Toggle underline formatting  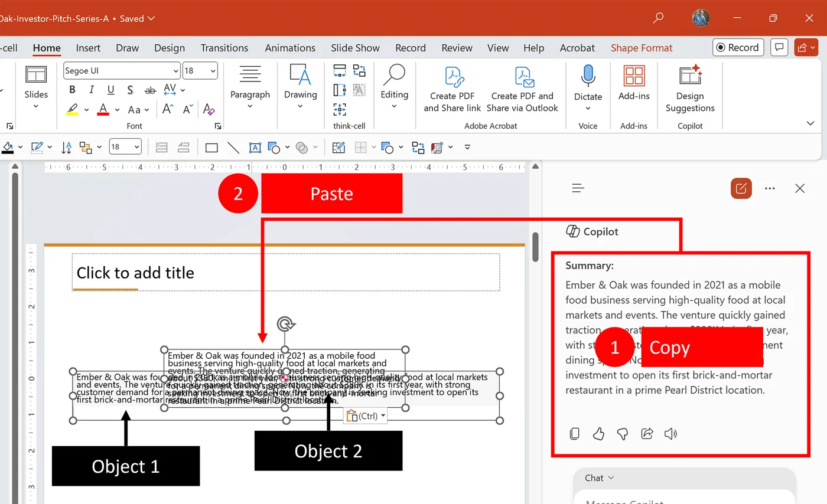click(x=111, y=90)
